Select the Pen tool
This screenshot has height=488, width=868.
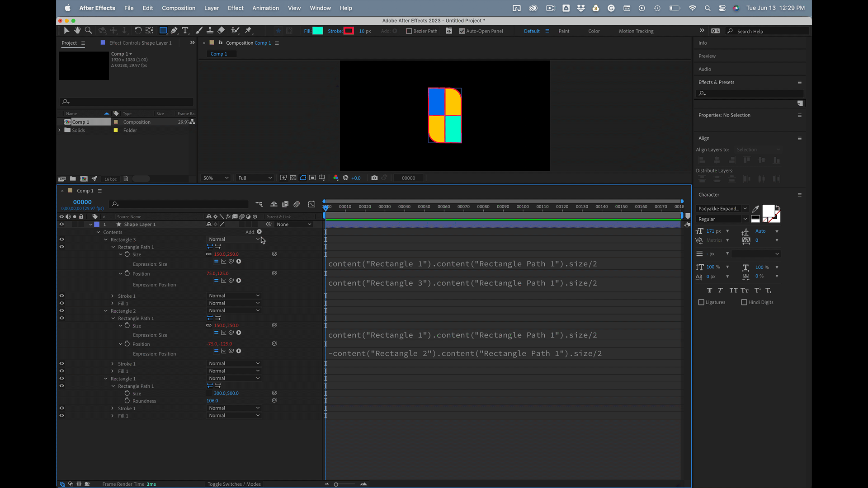[x=174, y=30]
